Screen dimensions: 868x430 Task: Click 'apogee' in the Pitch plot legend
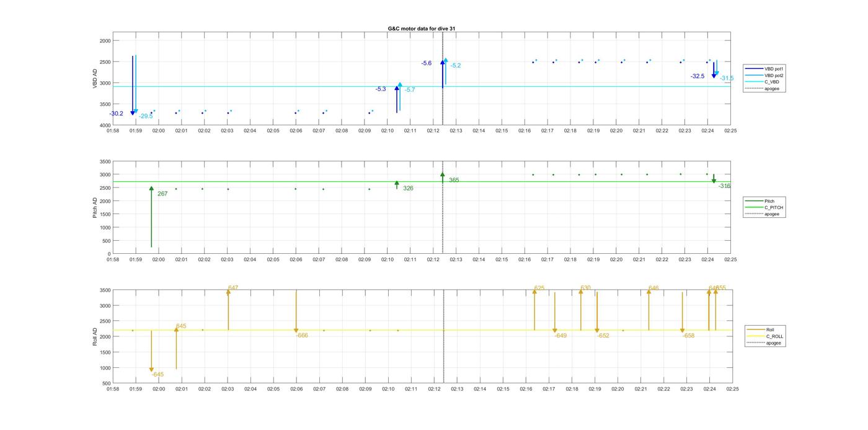coord(763,214)
